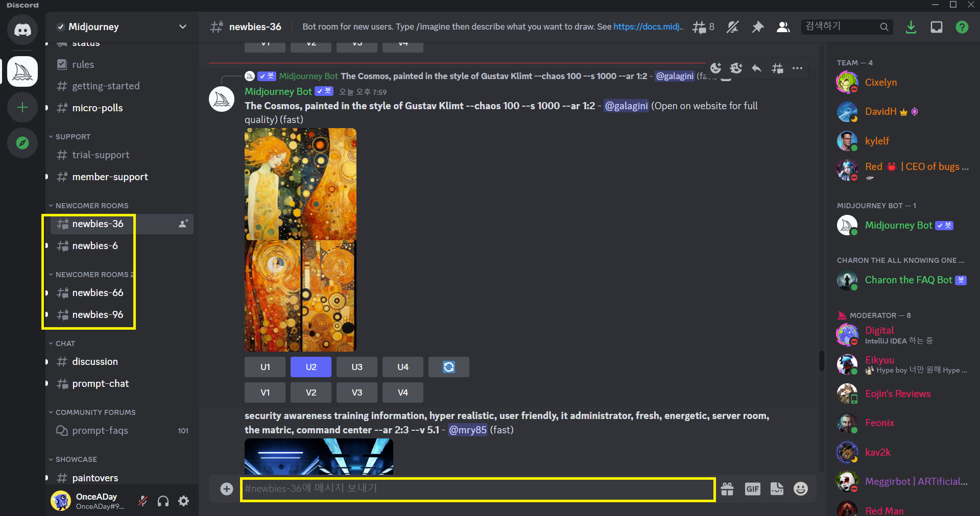Click the re-roll refresh button
Screen dimensions: 980x516
[x=449, y=367]
